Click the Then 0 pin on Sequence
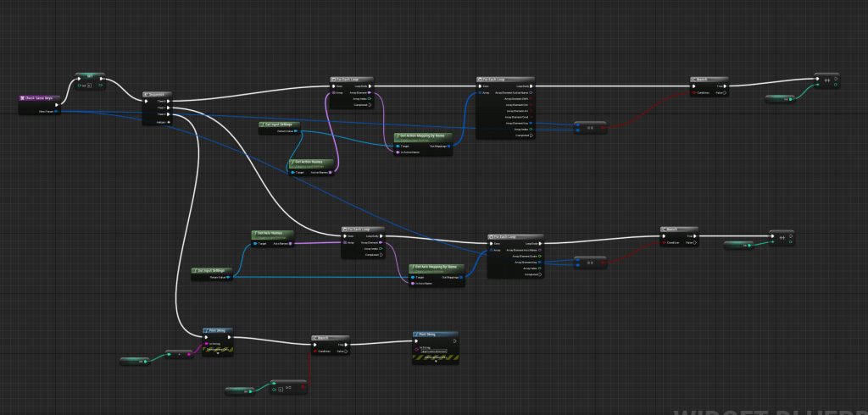 coord(169,101)
